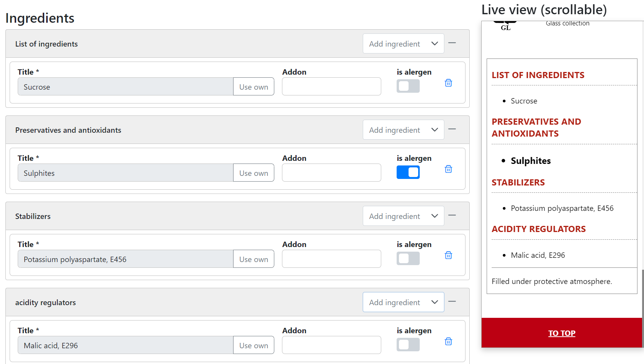644x364 pixels.
Task: Open Add ingredient dropdown for Stabilizers
Action: (x=403, y=216)
